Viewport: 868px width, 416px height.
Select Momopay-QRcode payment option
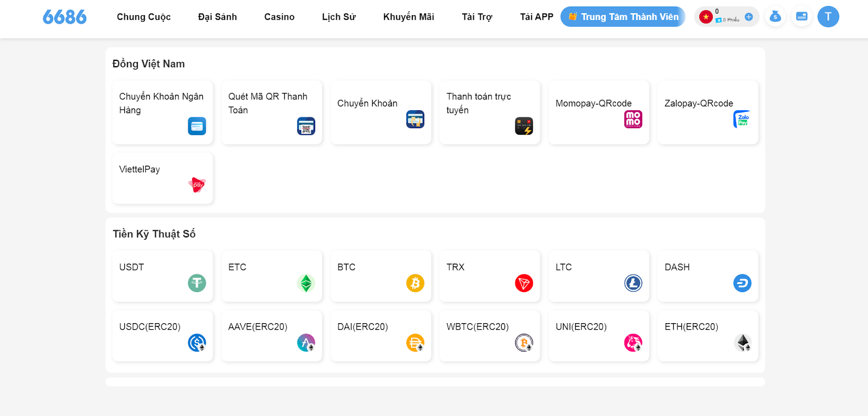point(599,112)
